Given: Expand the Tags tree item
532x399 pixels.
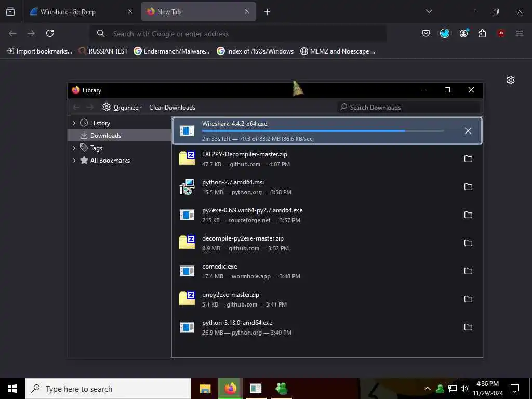Looking at the screenshot, I should point(74,148).
